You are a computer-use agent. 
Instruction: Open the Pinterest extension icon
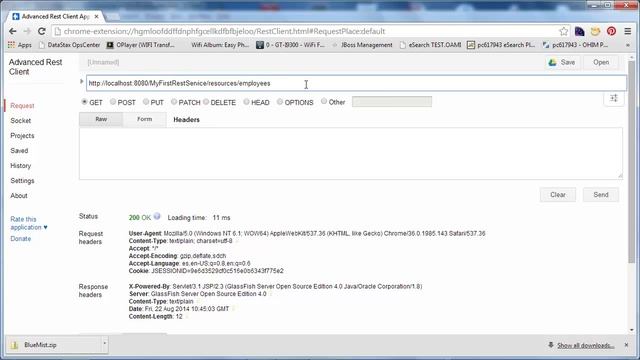tap(611, 31)
